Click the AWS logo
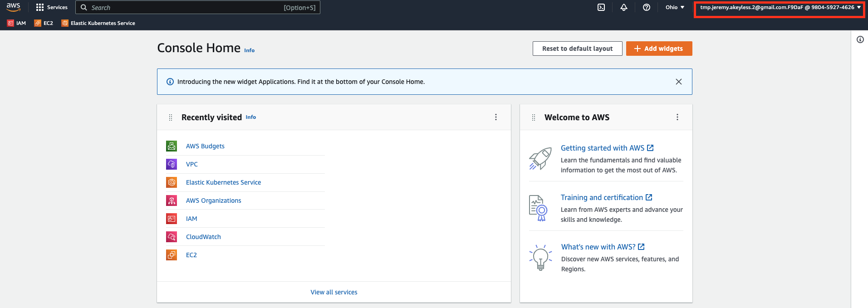The height and width of the screenshot is (308, 868). [13, 7]
